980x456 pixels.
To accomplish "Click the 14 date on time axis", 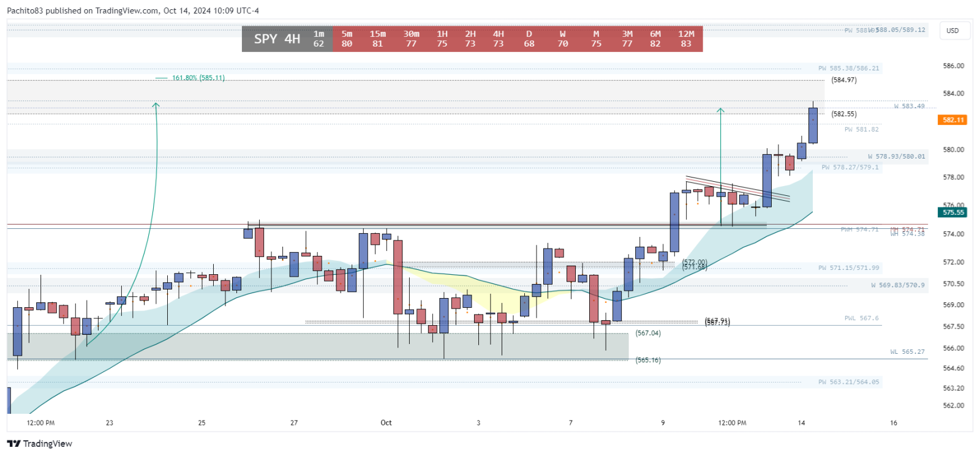I will (x=801, y=423).
